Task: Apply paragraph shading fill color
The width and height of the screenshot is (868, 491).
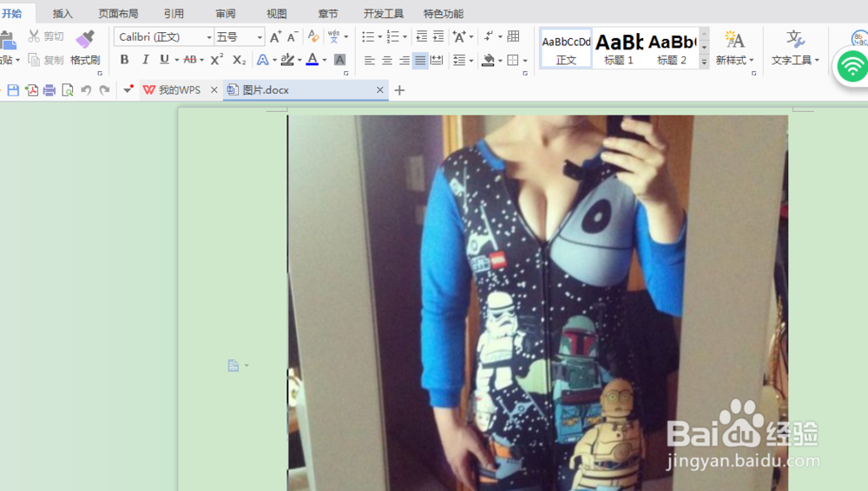Action: [488, 60]
